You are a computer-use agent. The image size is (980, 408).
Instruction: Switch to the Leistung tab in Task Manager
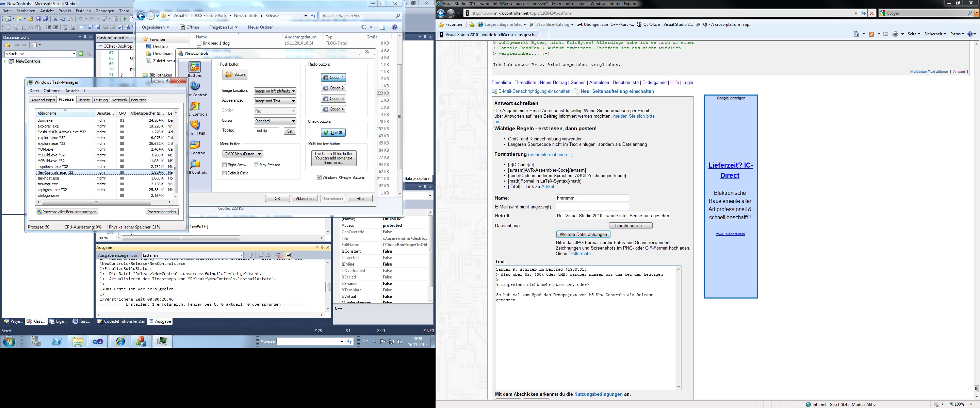pos(101,100)
